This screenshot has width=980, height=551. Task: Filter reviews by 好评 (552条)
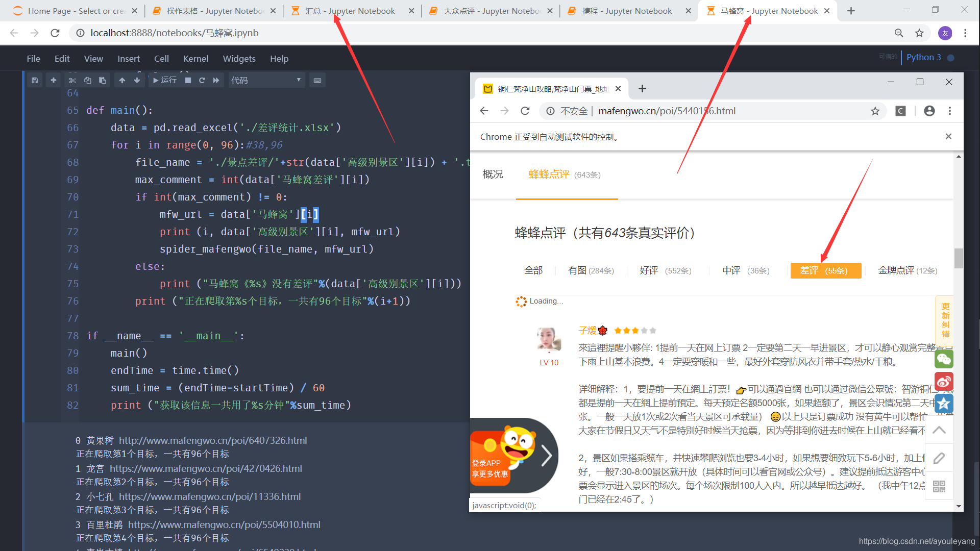(x=666, y=270)
